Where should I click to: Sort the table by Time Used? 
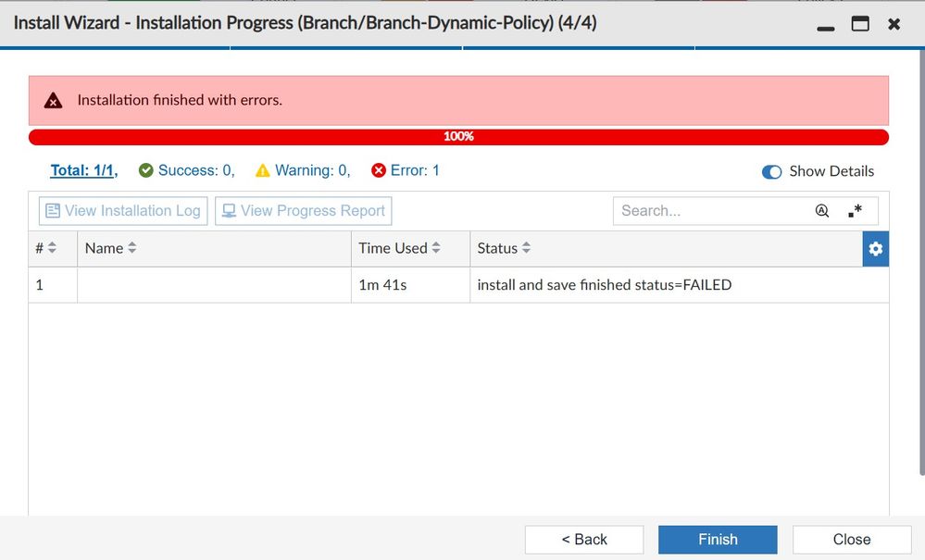[436, 248]
